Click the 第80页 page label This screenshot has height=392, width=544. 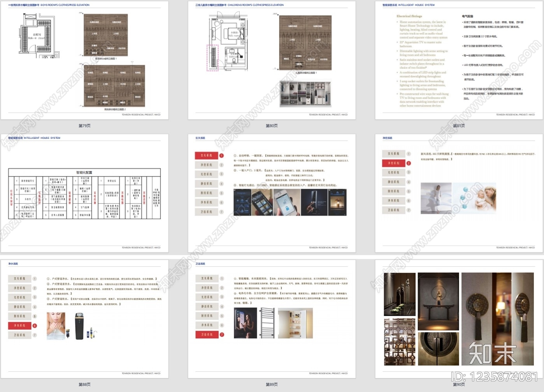[272, 126]
